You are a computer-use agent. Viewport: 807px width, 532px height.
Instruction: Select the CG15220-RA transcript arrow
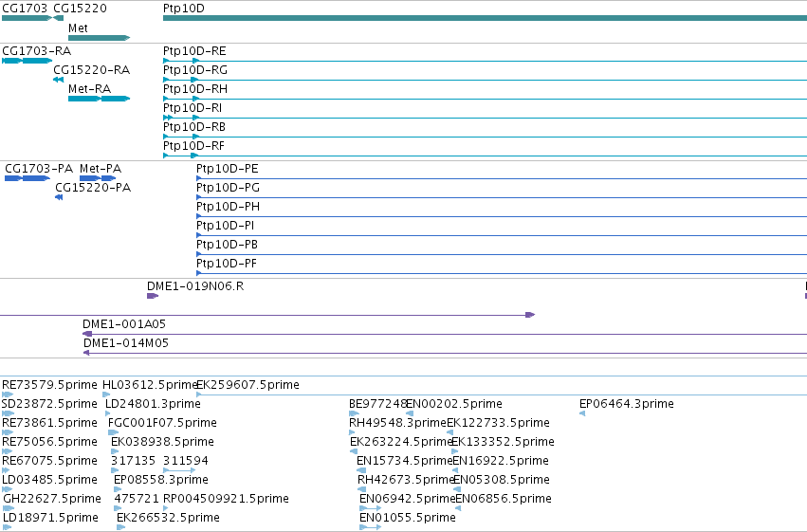tap(58, 80)
